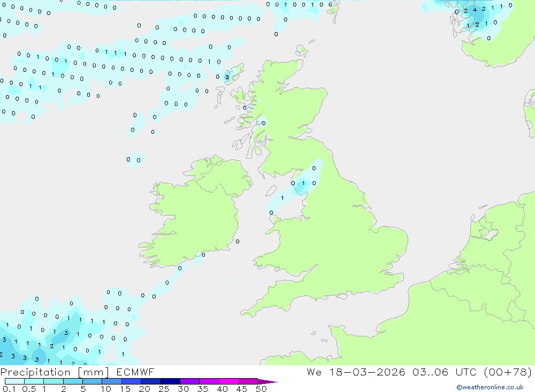Click the legend label '30'

point(184,389)
